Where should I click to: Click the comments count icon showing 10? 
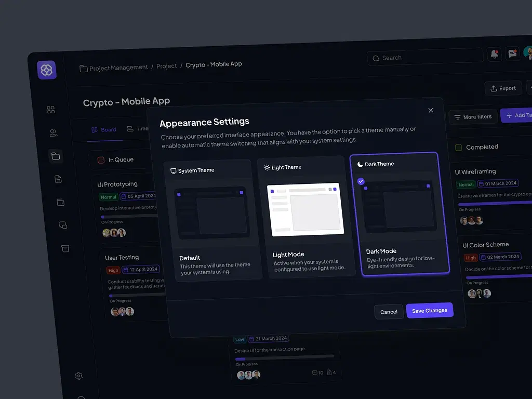point(314,373)
